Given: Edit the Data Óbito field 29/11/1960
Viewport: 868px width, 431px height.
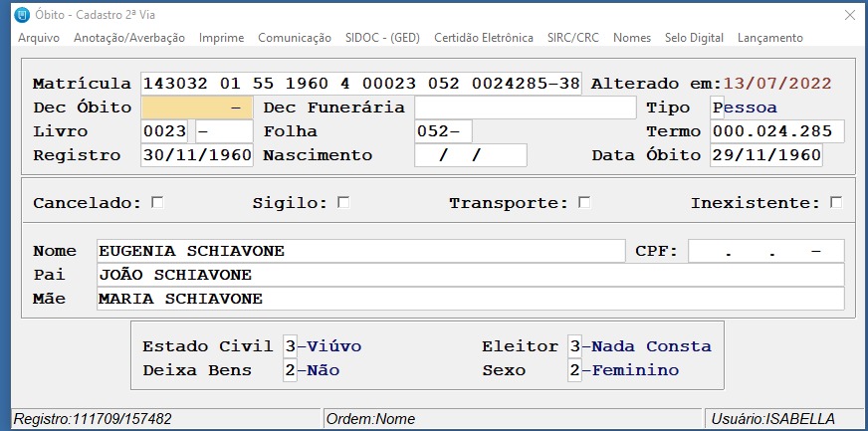Looking at the screenshot, I should coord(766,155).
